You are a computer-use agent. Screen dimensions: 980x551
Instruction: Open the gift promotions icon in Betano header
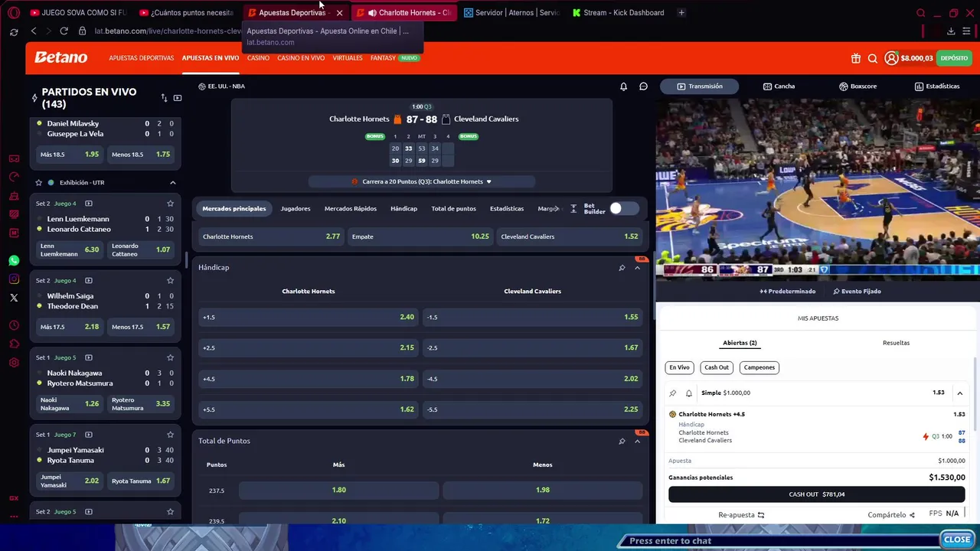pos(856,58)
